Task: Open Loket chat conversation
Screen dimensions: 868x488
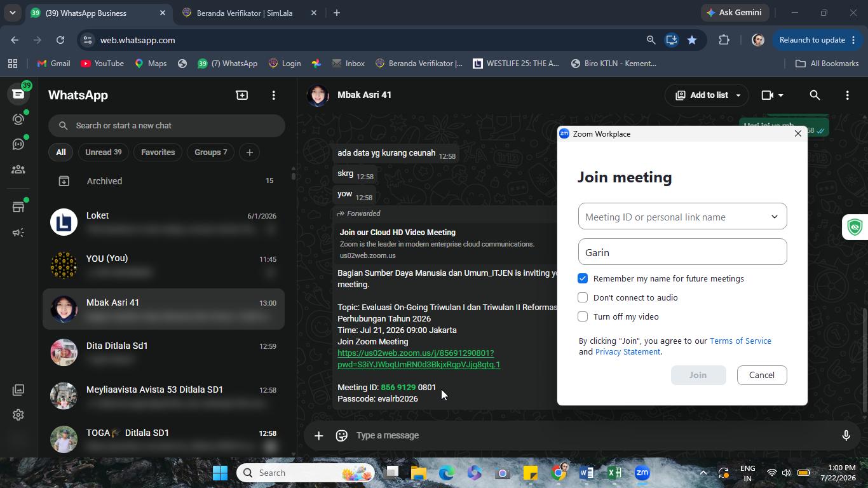Action: [x=164, y=222]
